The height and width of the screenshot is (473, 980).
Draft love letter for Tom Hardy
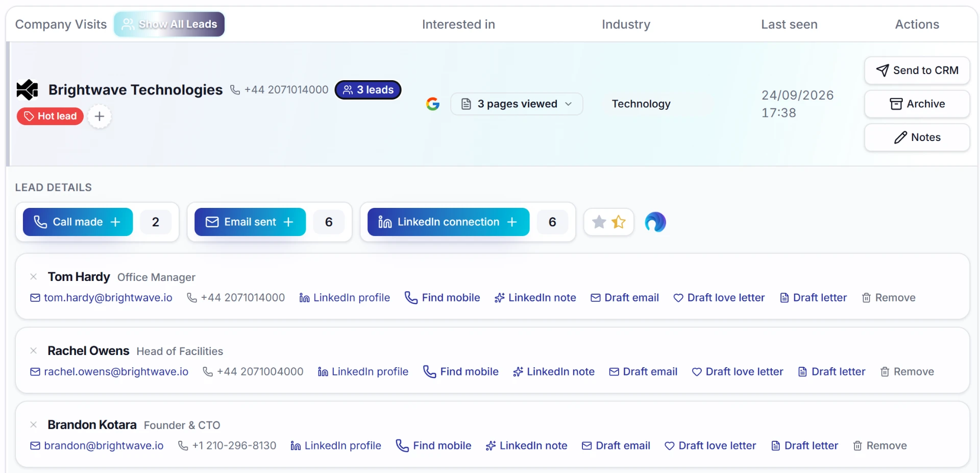pyautogui.click(x=719, y=298)
